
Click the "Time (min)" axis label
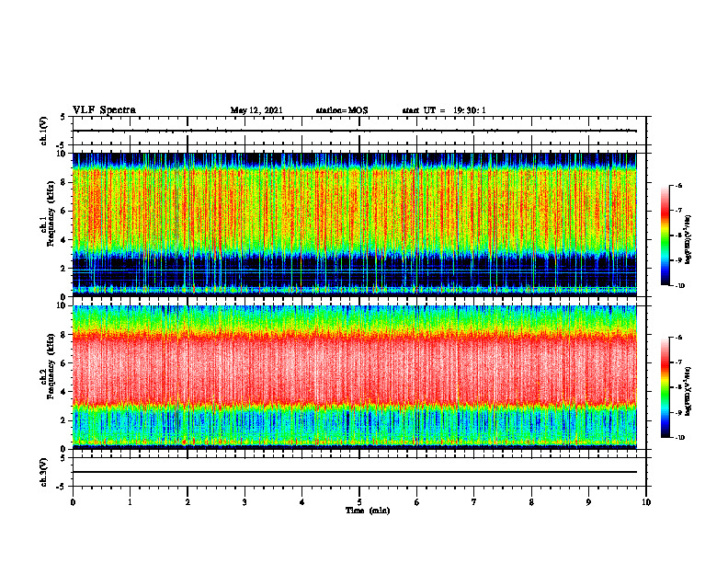pos(368,511)
